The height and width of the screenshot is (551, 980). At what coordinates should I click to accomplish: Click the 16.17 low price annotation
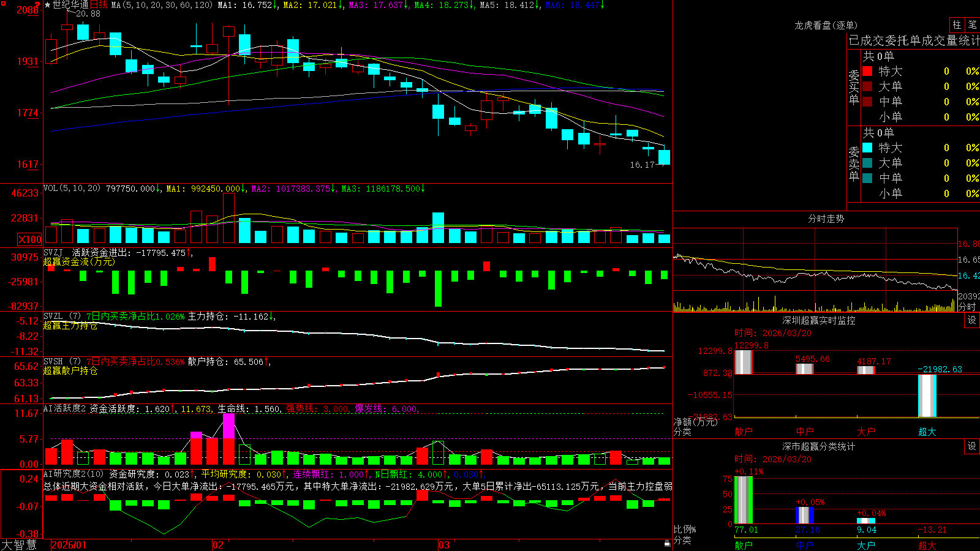coord(643,165)
